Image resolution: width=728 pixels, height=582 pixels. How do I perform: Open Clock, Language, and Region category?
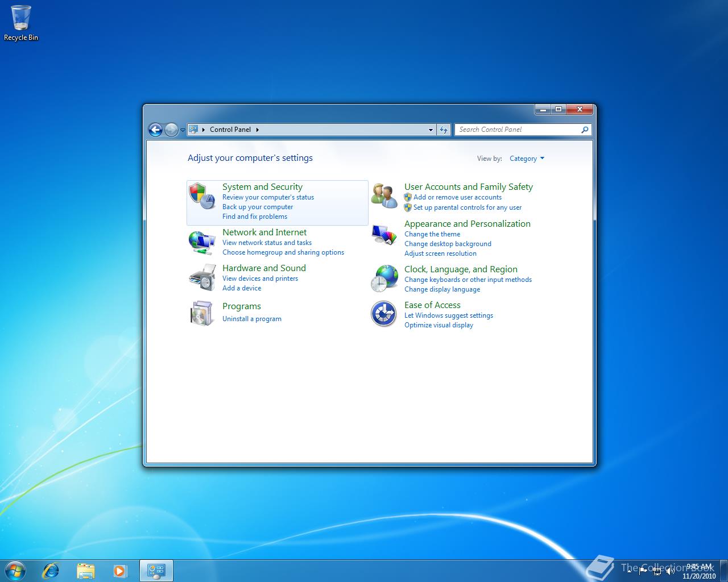[461, 269]
